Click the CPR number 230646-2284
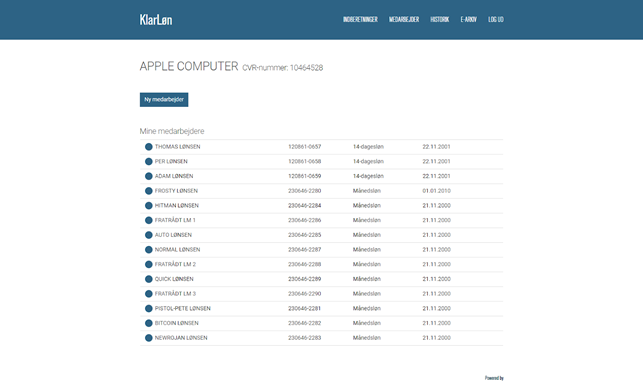The height and width of the screenshot is (381, 643). tap(305, 205)
